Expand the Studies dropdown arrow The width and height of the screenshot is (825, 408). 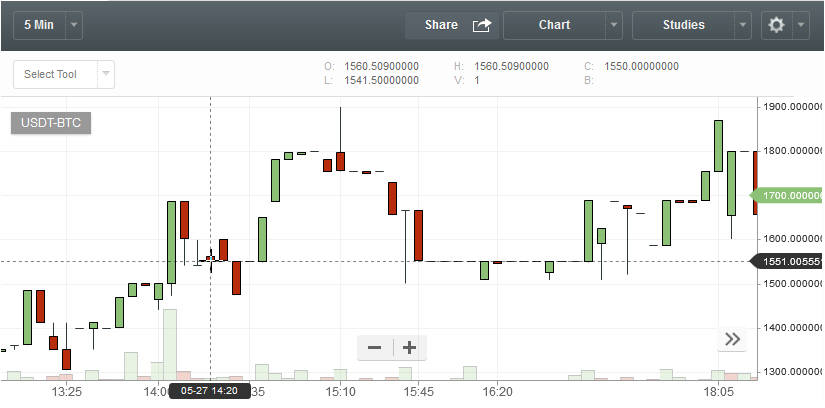point(743,25)
